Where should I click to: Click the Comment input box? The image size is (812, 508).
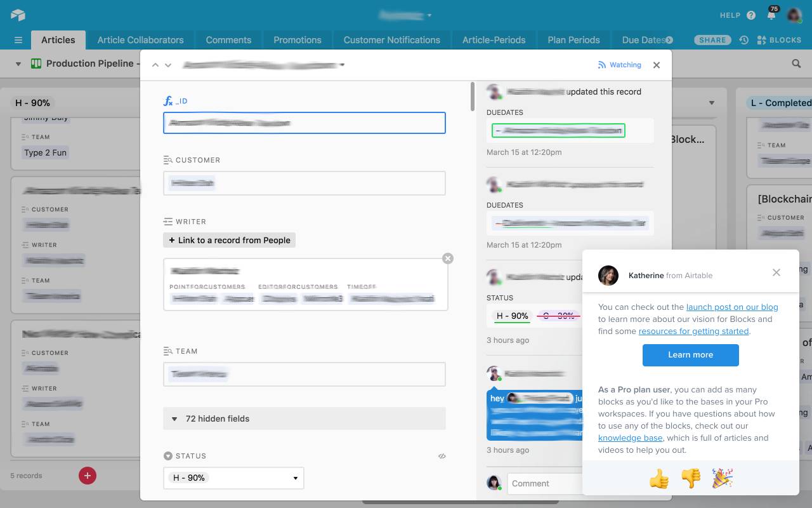point(545,483)
